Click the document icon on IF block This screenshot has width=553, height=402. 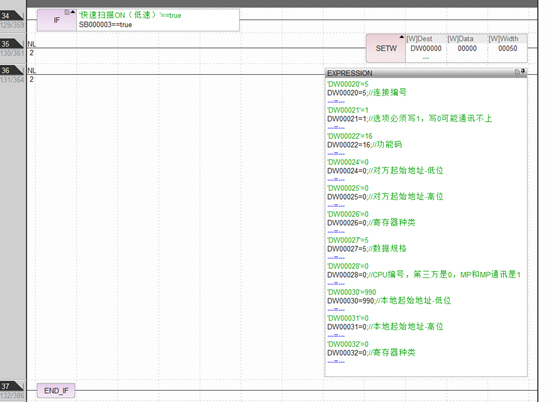(67, 12)
